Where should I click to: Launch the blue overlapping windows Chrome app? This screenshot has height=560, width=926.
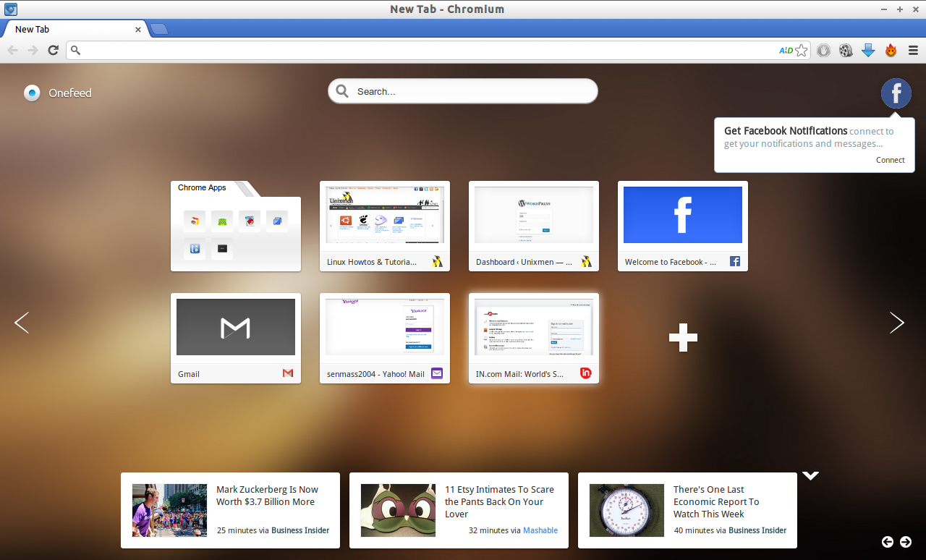coord(277,221)
